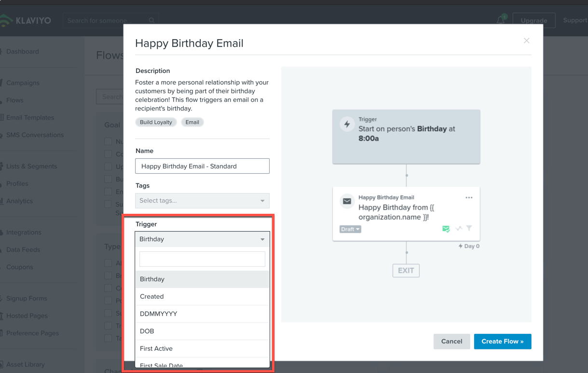Tick the Type checkbox starting with 'Ta'

click(x=108, y=338)
